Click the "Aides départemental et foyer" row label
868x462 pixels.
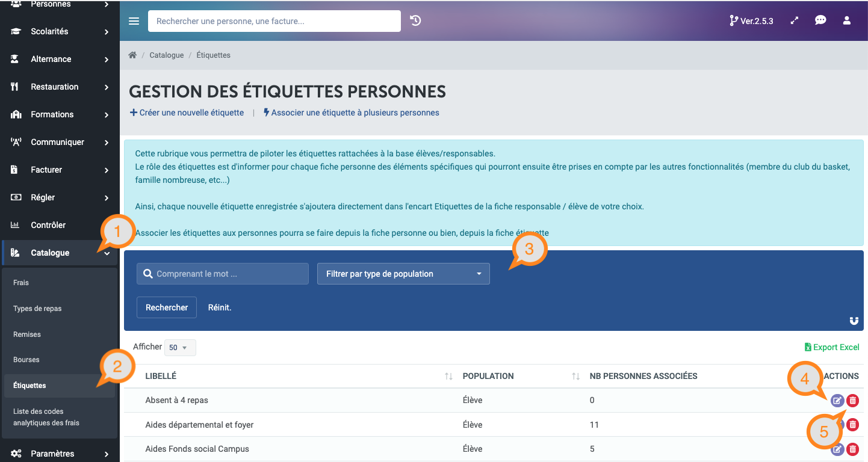coord(199,425)
